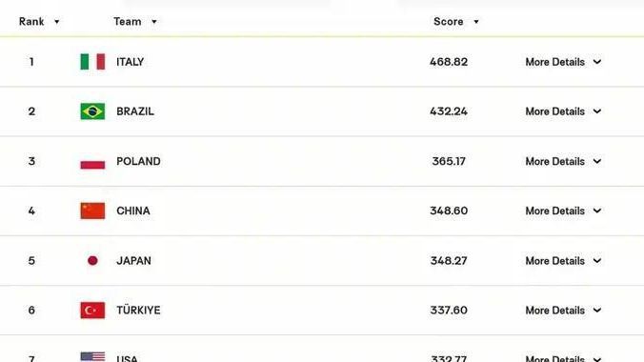Click the Score header label
The height and width of the screenshot is (362, 644).
448,21
